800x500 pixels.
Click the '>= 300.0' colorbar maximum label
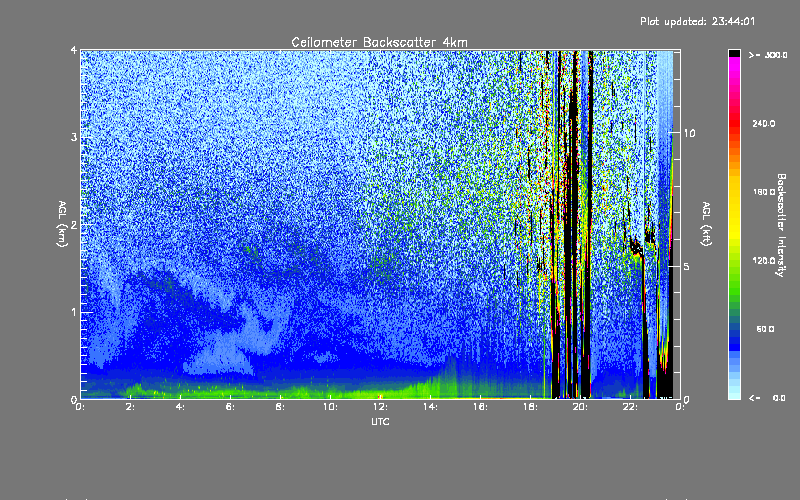click(x=767, y=55)
